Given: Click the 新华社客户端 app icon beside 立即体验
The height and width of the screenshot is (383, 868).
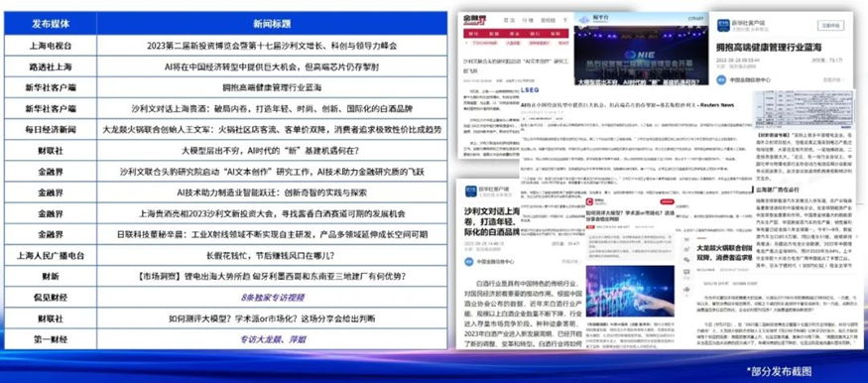Looking at the screenshot, I should click(x=723, y=25).
